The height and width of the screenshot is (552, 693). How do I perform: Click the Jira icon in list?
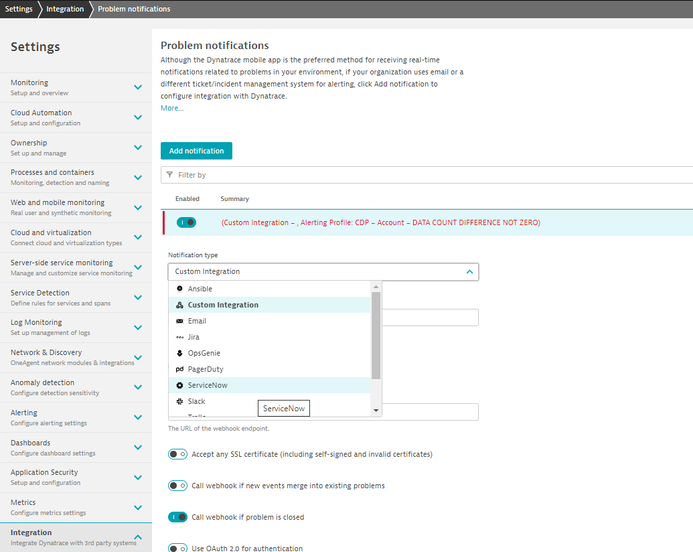point(179,337)
